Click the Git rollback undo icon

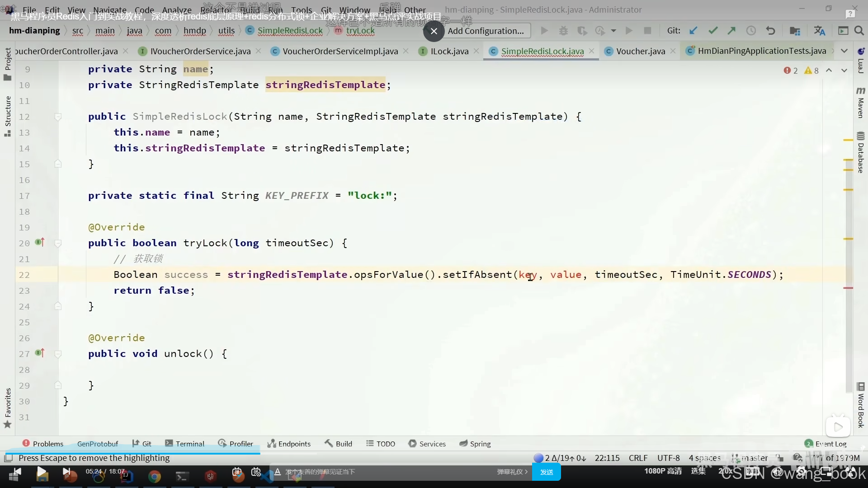[x=771, y=31]
